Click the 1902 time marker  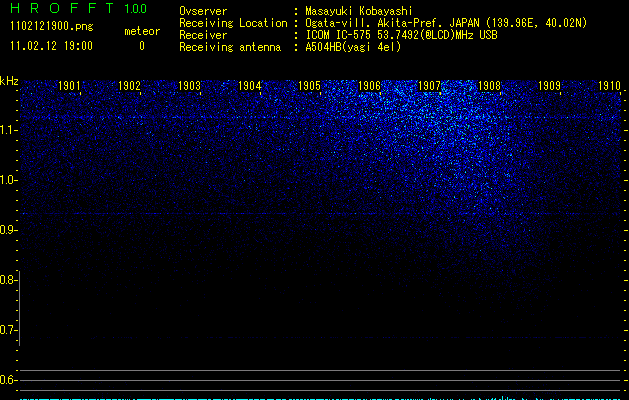(x=130, y=86)
